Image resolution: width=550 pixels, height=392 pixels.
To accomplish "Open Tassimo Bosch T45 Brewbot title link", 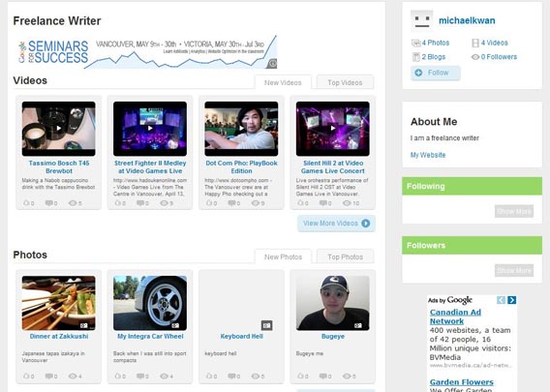I will click(59, 166).
